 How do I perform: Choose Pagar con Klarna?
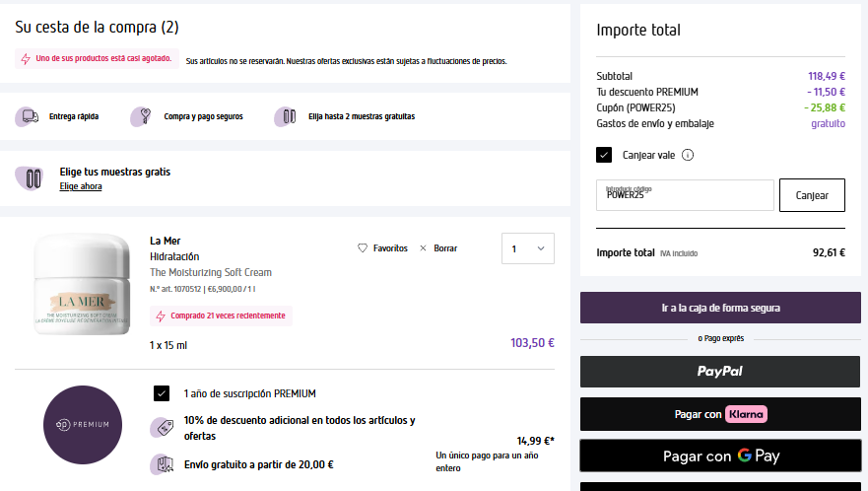tap(721, 414)
